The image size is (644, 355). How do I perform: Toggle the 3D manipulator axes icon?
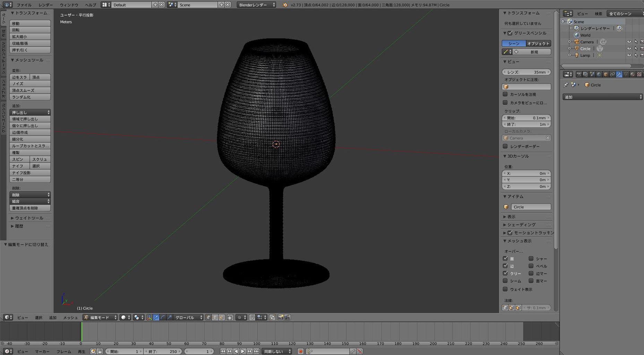(150, 317)
